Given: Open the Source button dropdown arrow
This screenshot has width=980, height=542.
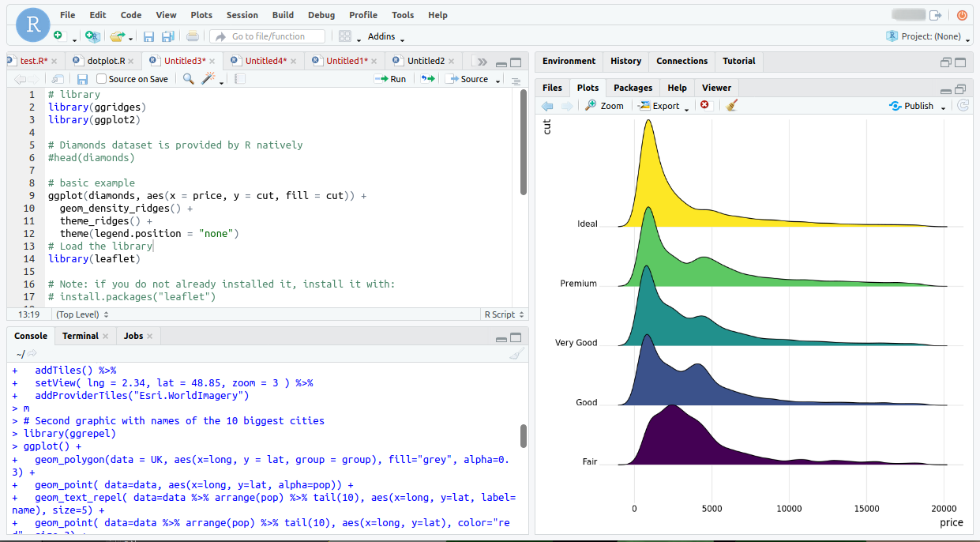Looking at the screenshot, I should pos(498,79).
